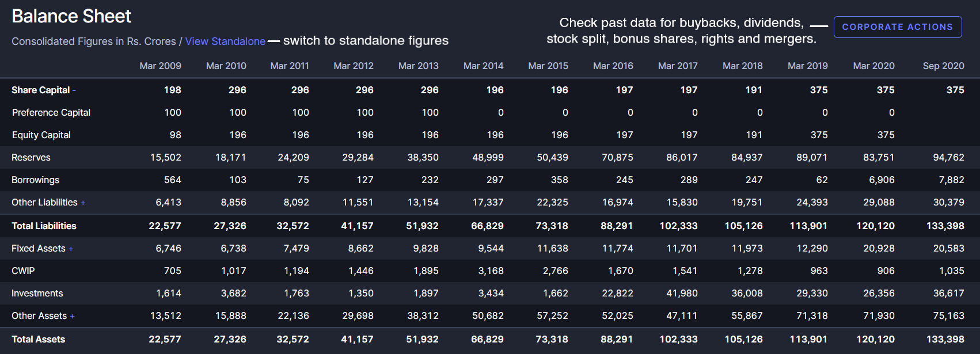
Task: Click Investments value 22,822
Action: (617, 293)
